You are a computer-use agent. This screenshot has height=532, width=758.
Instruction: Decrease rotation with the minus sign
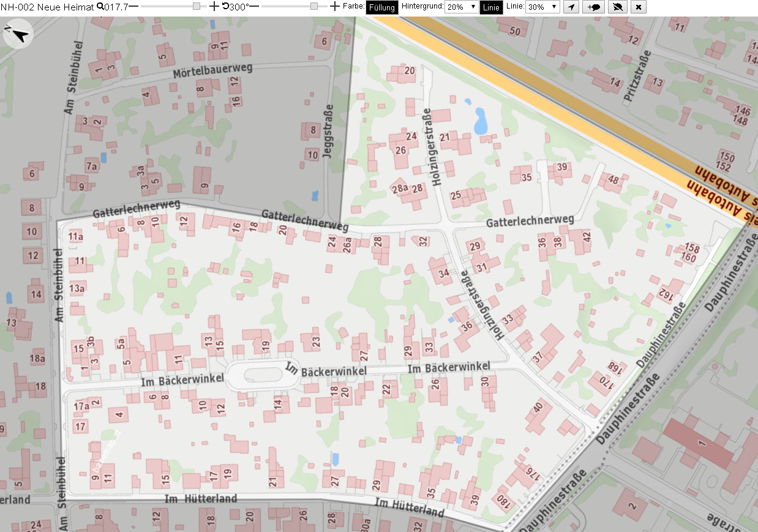click(253, 6)
